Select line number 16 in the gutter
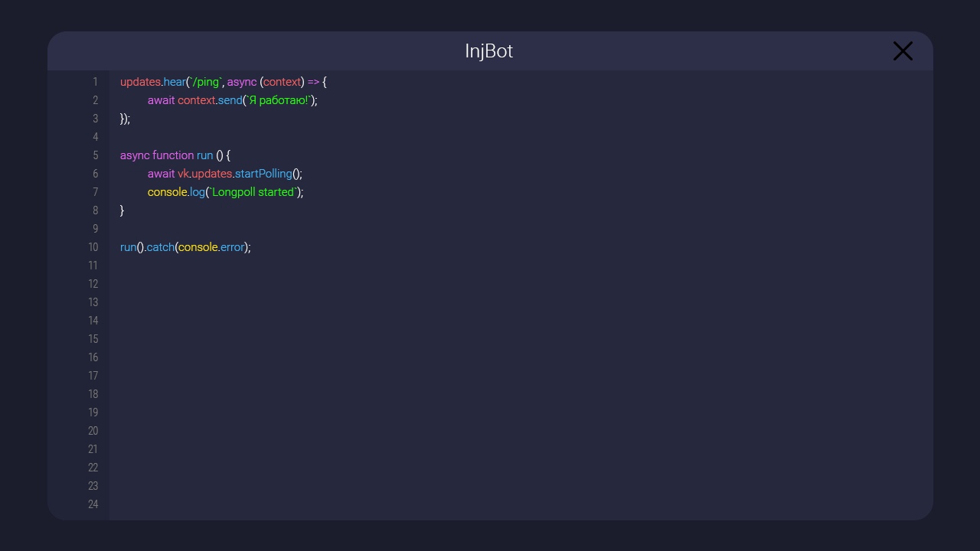 click(93, 357)
